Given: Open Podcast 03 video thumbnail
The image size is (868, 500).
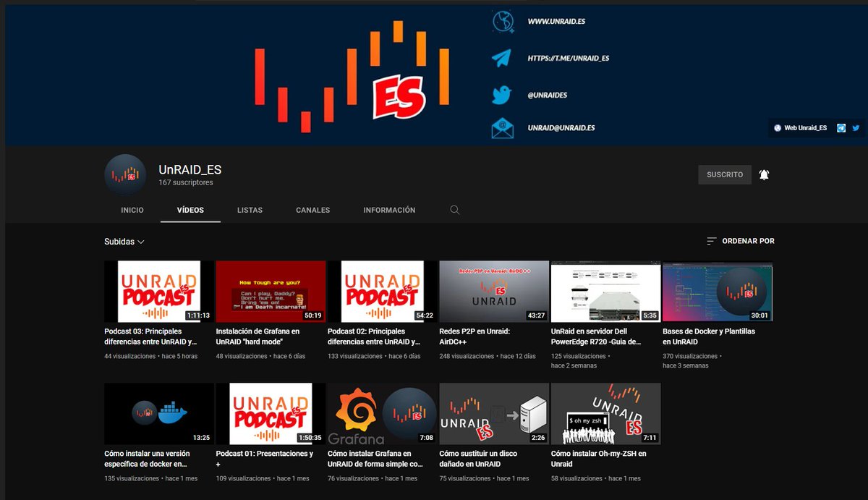Looking at the screenshot, I should point(159,292).
